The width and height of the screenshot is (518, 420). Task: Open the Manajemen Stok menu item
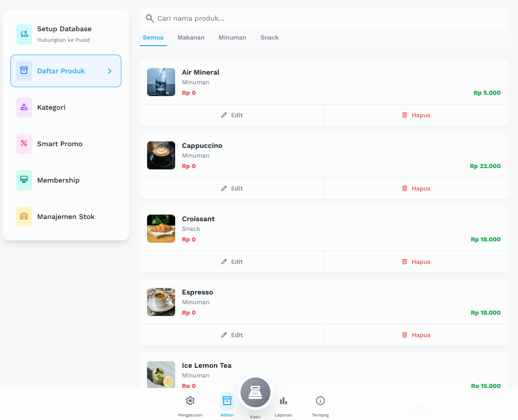(66, 217)
